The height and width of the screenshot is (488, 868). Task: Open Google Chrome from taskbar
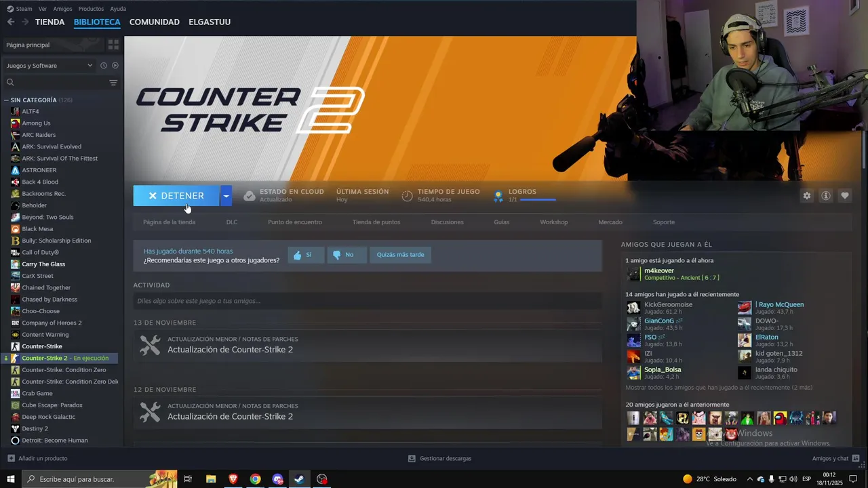point(255,479)
